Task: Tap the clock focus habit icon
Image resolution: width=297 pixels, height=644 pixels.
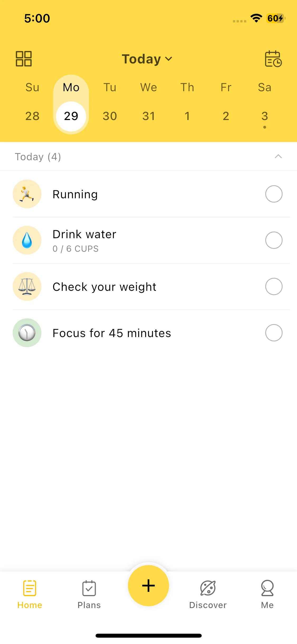Action: click(27, 333)
